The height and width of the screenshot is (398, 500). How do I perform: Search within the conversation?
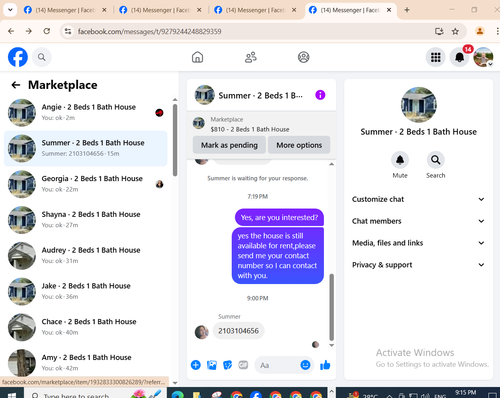[436, 160]
